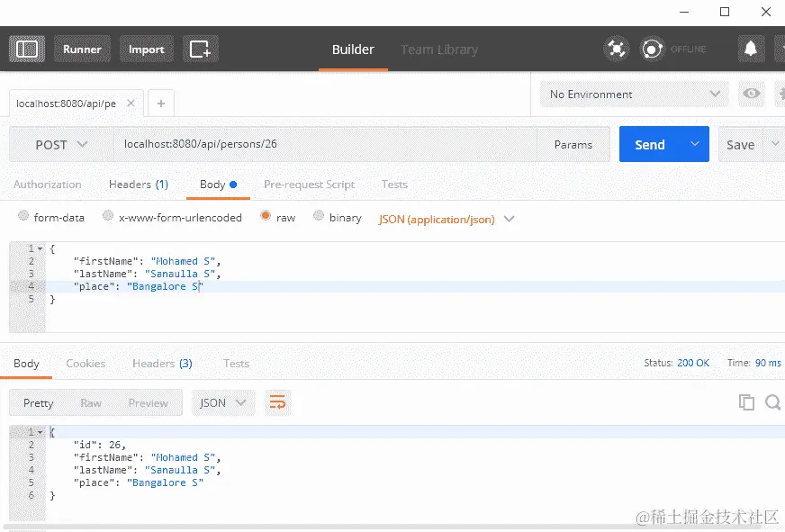Close the localhost:8080/api/pe tab
Screen dimensions: 785x532
point(131,104)
